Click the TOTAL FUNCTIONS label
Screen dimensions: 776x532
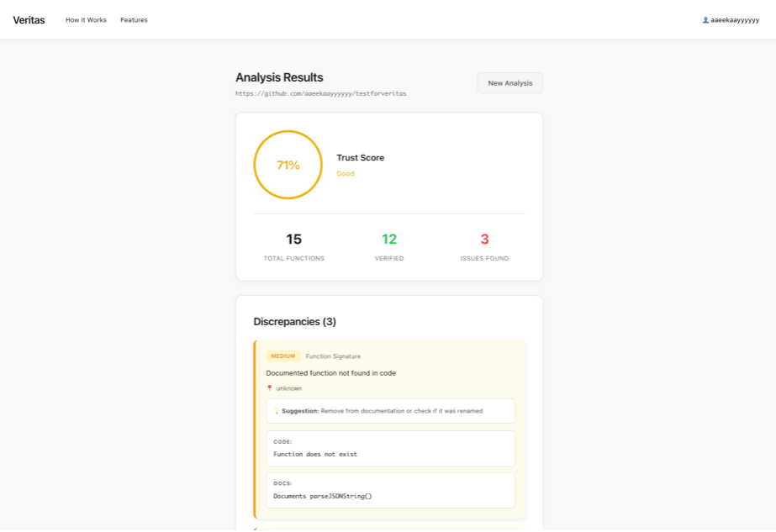294,258
